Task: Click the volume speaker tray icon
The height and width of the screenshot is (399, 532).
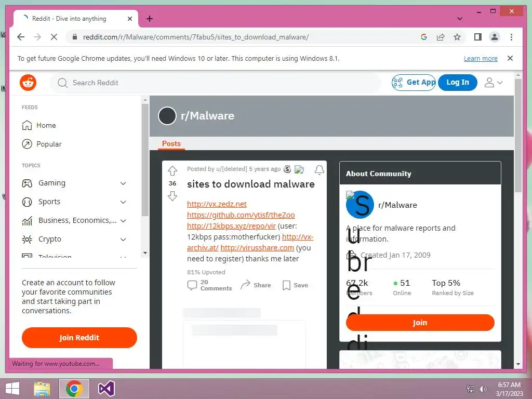Action: 483,389
